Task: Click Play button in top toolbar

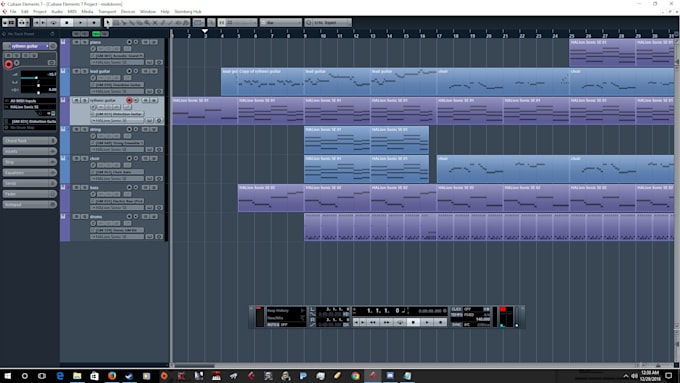Action: click(x=81, y=23)
